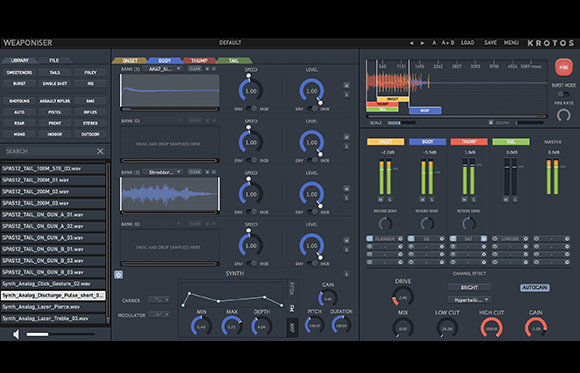Open the EQ effect slot selector arrow

442,239
